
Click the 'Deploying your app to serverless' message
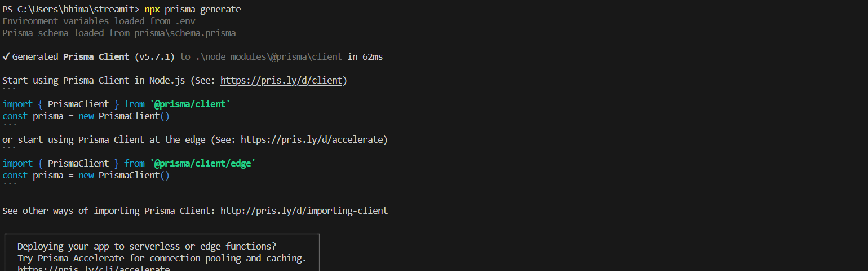[x=147, y=246]
